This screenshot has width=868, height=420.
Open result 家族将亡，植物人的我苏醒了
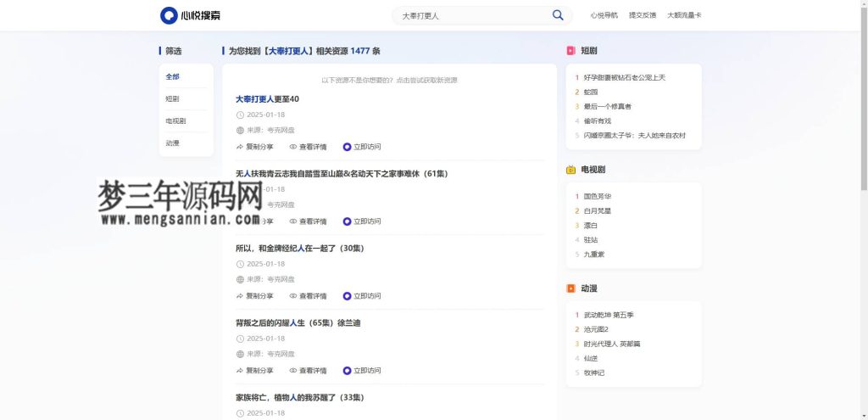[299, 398]
